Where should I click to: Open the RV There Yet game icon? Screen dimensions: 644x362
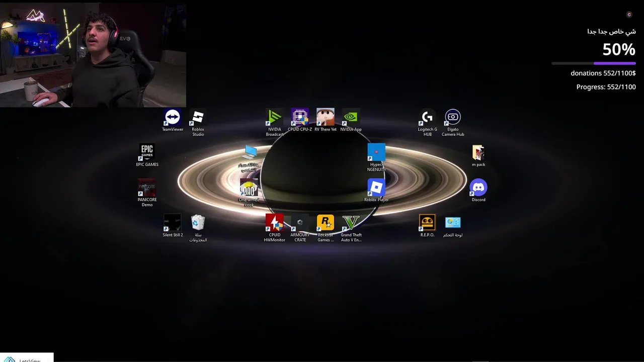coord(326,121)
